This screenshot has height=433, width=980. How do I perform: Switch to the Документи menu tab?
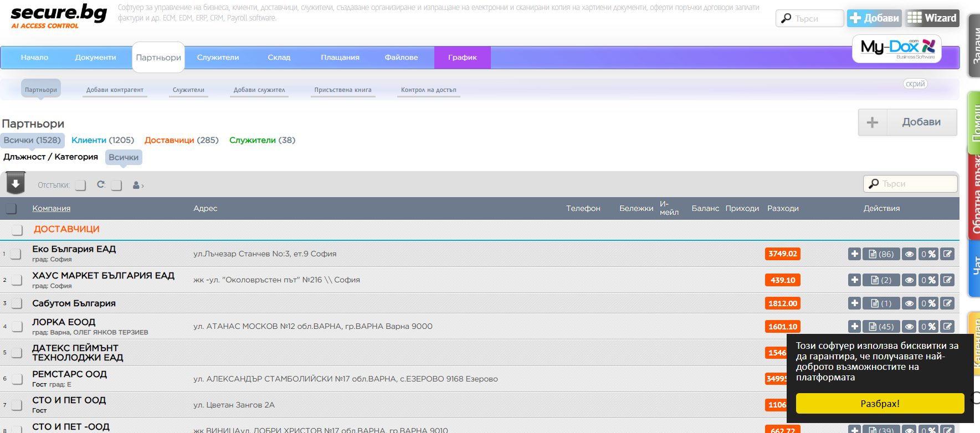(95, 58)
